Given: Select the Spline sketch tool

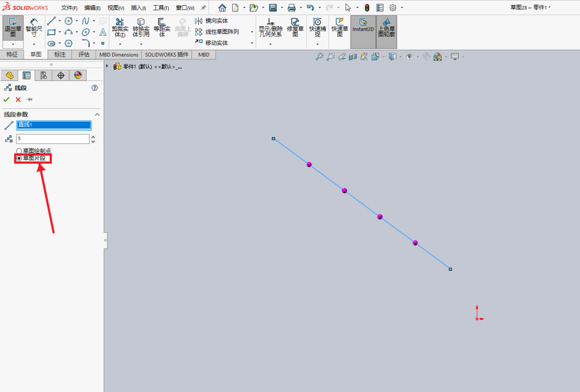Looking at the screenshot, I should [86, 21].
